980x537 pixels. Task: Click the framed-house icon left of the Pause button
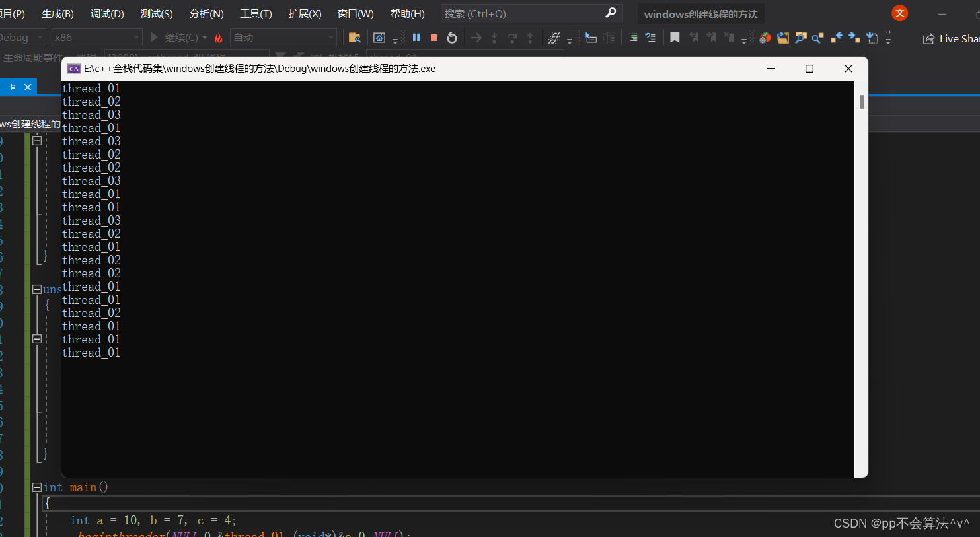pos(379,38)
